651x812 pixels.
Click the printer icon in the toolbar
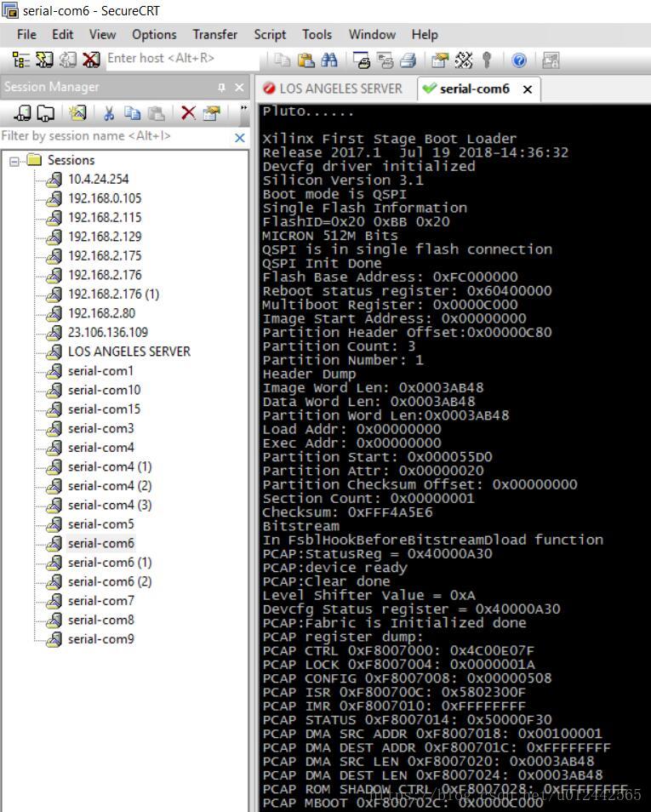coord(408,60)
